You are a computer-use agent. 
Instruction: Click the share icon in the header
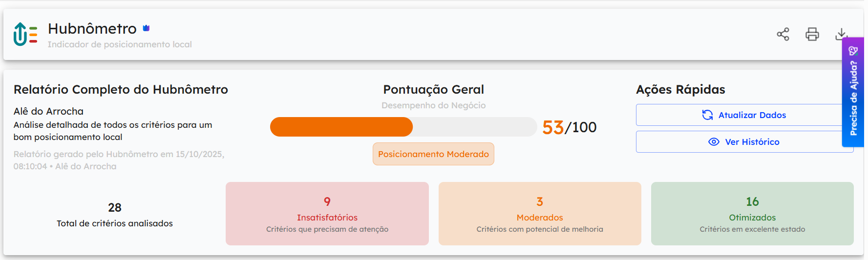click(783, 34)
